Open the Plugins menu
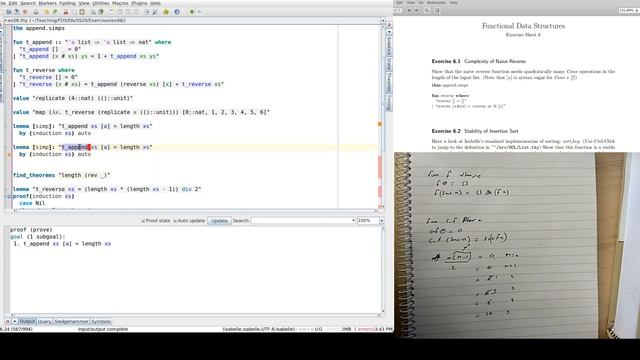640x360 pixels. (x=139, y=3)
